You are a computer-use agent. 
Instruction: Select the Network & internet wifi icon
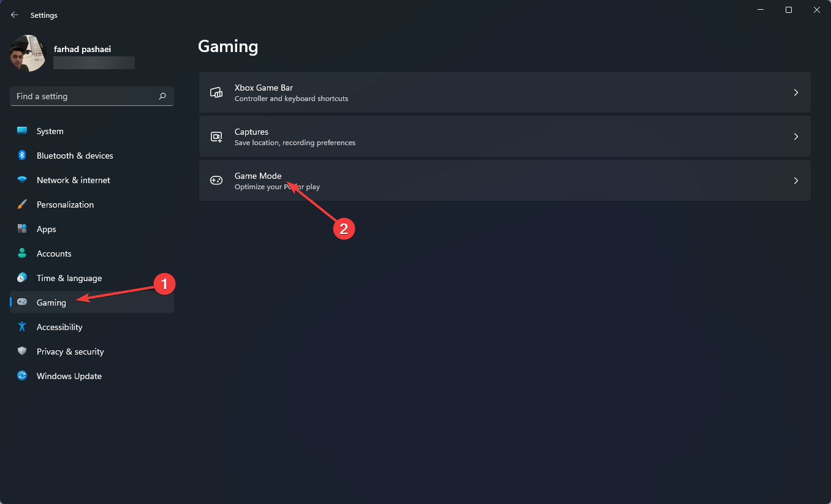coord(22,180)
